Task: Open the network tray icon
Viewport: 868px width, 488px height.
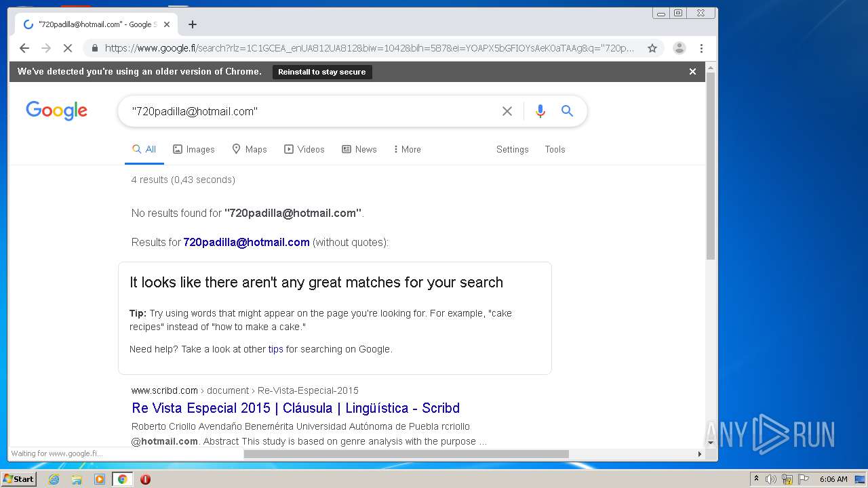Action: [787, 479]
